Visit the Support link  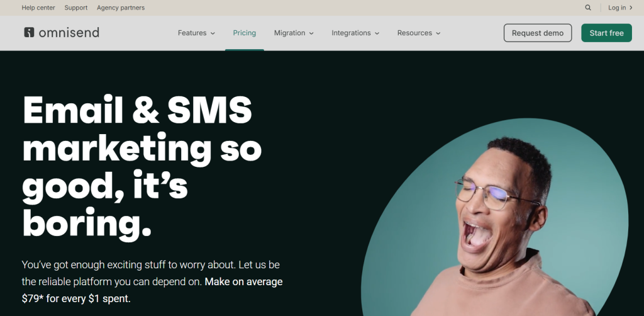[76, 8]
